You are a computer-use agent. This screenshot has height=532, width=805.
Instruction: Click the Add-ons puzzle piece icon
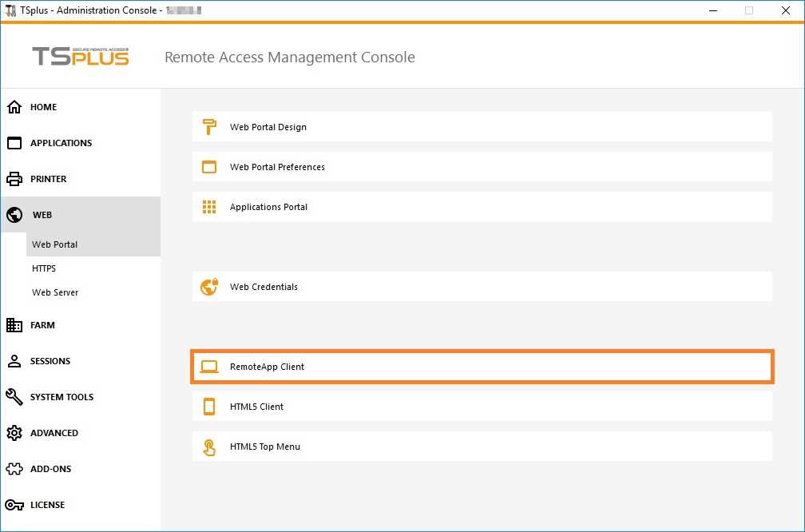[14, 469]
